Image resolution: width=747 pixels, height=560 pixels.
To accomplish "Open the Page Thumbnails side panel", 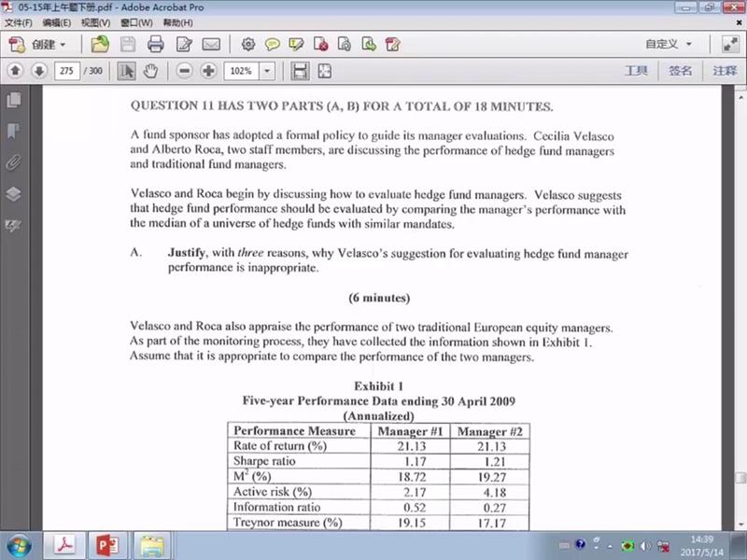I will click(13, 100).
